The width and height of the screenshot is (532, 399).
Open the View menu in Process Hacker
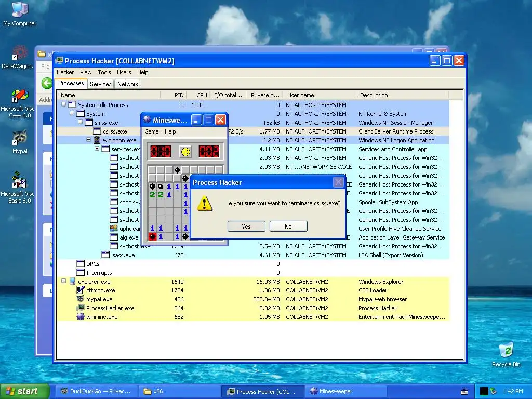(86, 72)
